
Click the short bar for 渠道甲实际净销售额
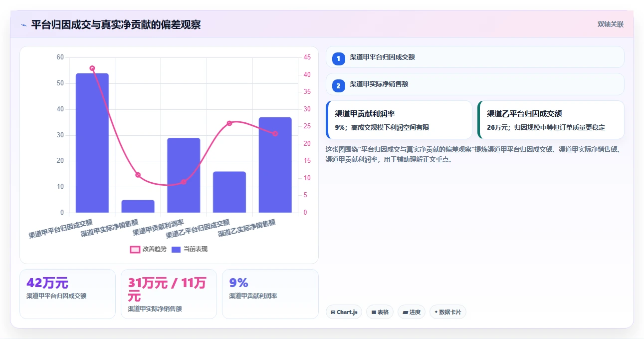[x=138, y=206]
